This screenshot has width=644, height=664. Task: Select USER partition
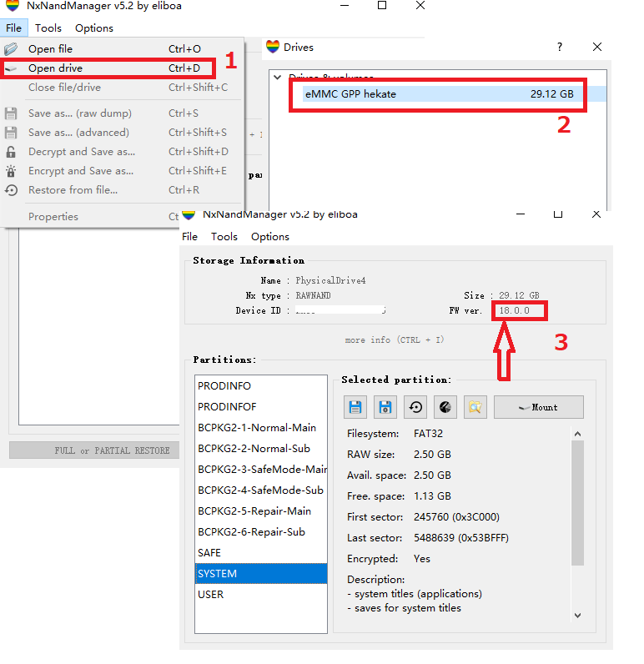pos(261,595)
